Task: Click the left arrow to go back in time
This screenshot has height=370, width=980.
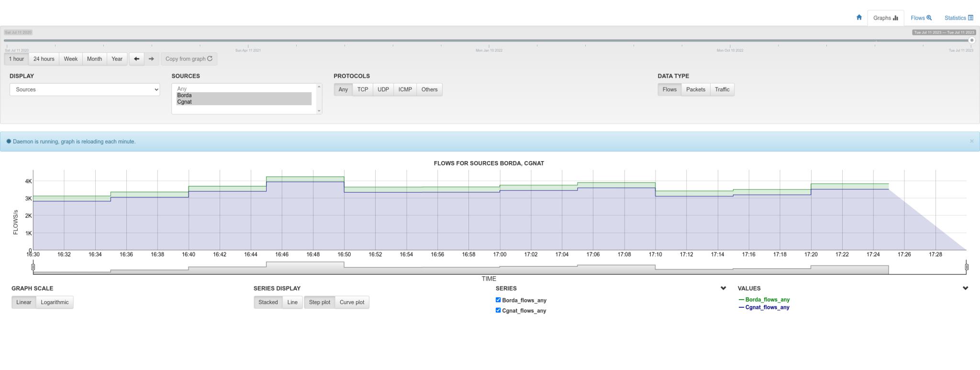Action: point(137,59)
